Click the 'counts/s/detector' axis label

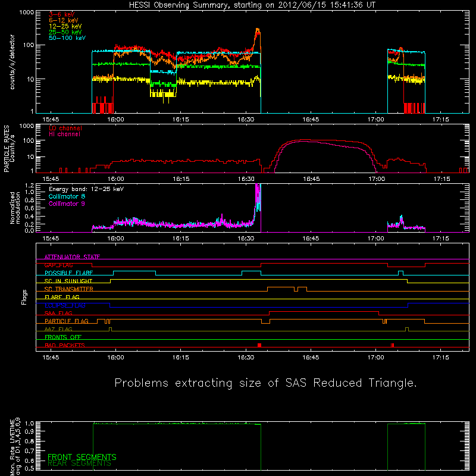[12, 62]
